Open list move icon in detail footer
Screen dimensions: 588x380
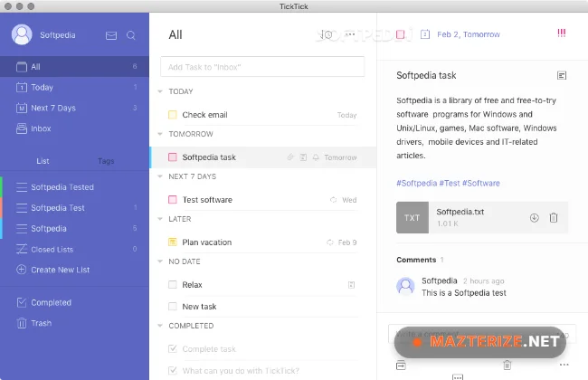pos(401,365)
